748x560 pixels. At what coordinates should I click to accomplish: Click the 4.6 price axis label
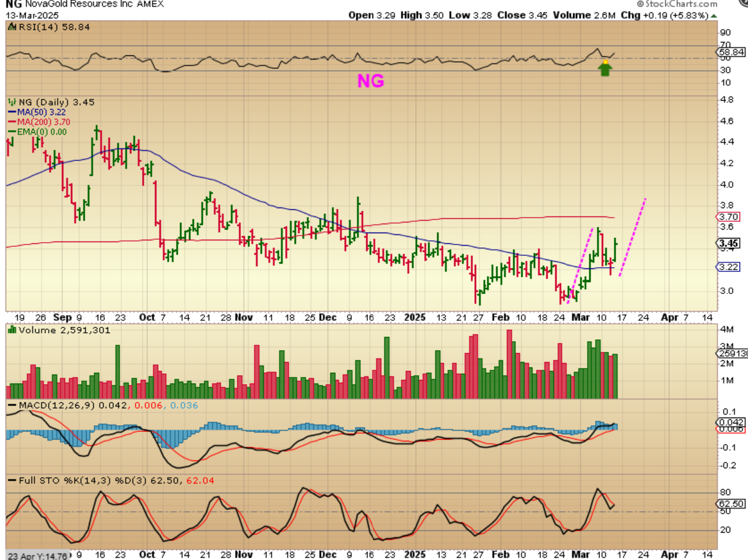727,120
